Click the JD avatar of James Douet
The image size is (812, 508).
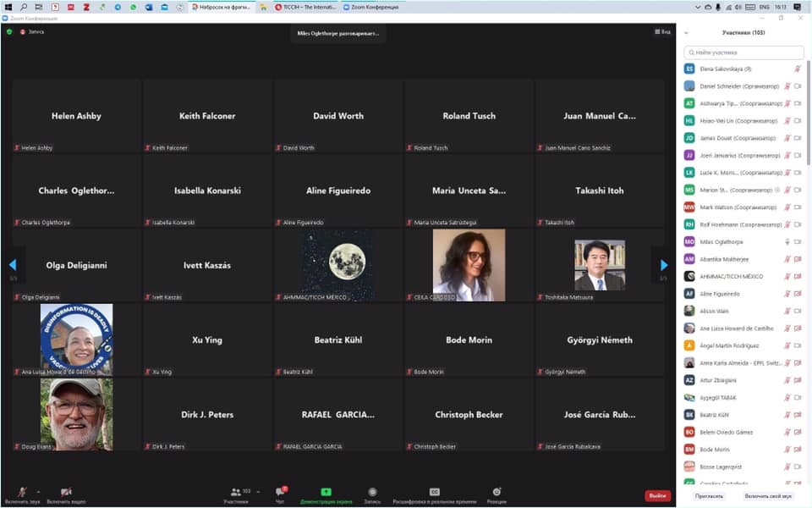point(689,138)
